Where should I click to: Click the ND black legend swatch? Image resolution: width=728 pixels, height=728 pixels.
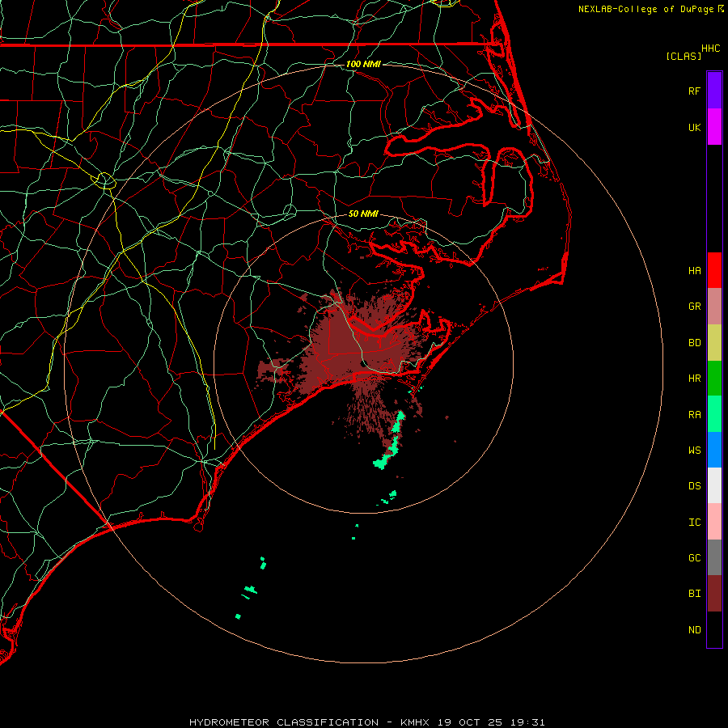pyautogui.click(x=714, y=629)
